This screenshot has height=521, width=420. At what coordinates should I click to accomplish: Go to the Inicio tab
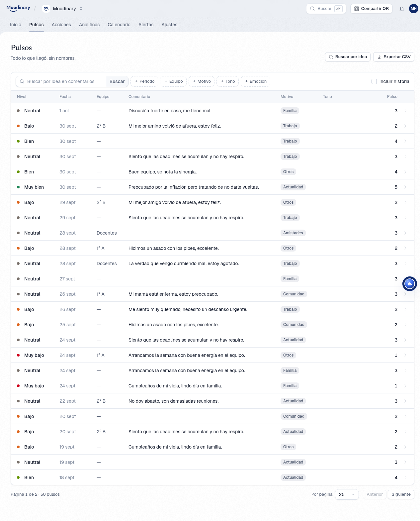click(16, 25)
